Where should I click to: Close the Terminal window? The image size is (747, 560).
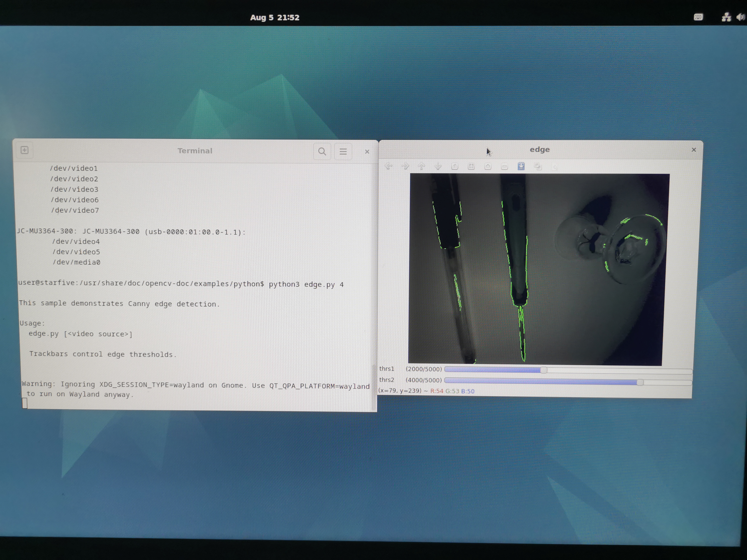pos(367,152)
